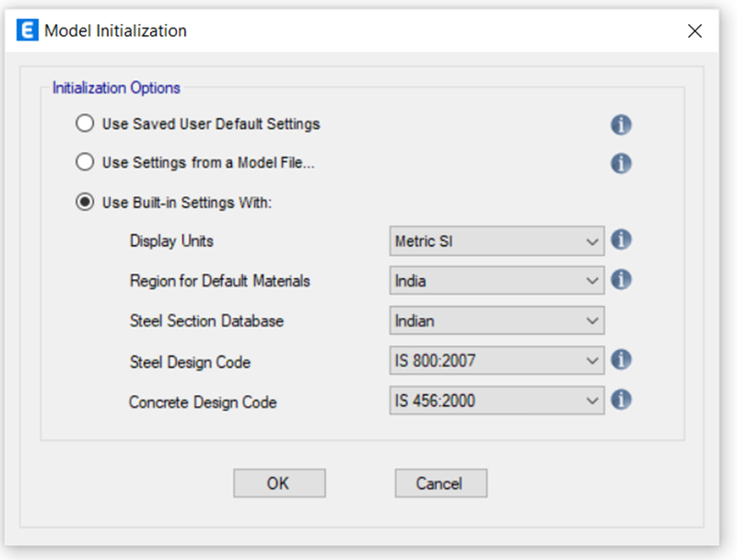Choose Use Settings from a Model File
Image resolution: width=737 pixels, height=560 pixels.
[85, 162]
